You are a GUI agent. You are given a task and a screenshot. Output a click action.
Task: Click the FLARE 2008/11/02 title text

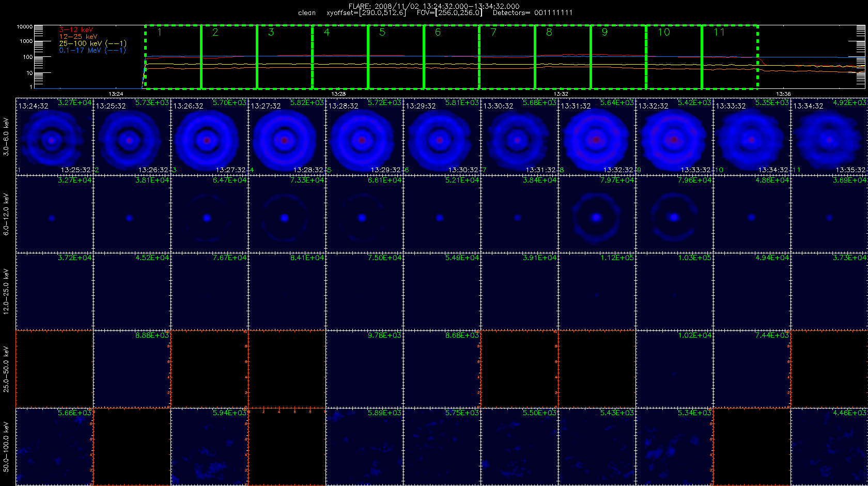pyautogui.click(x=434, y=6)
